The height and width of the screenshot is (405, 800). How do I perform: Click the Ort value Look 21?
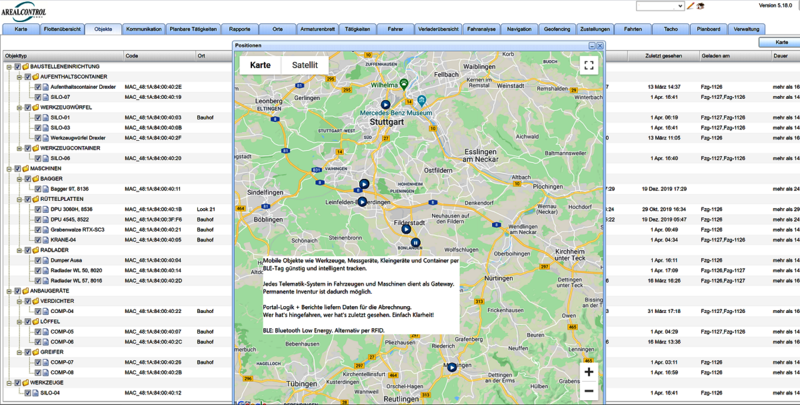point(206,209)
